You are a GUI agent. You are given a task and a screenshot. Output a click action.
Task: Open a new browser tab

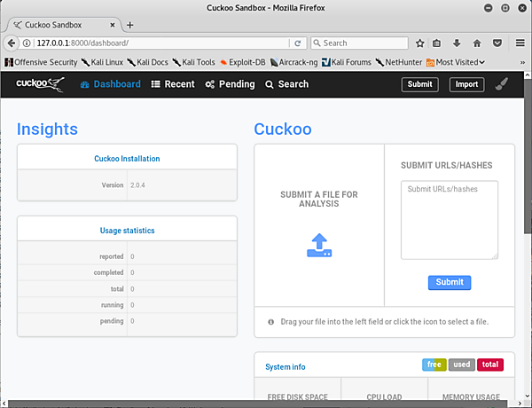[130, 25]
